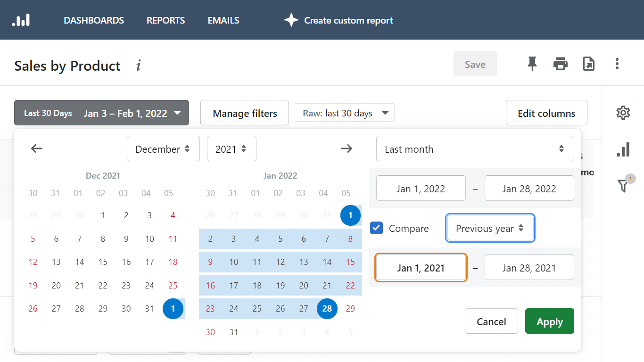Open the filters panel with badge
This screenshot has height=362, width=644.
(623, 186)
